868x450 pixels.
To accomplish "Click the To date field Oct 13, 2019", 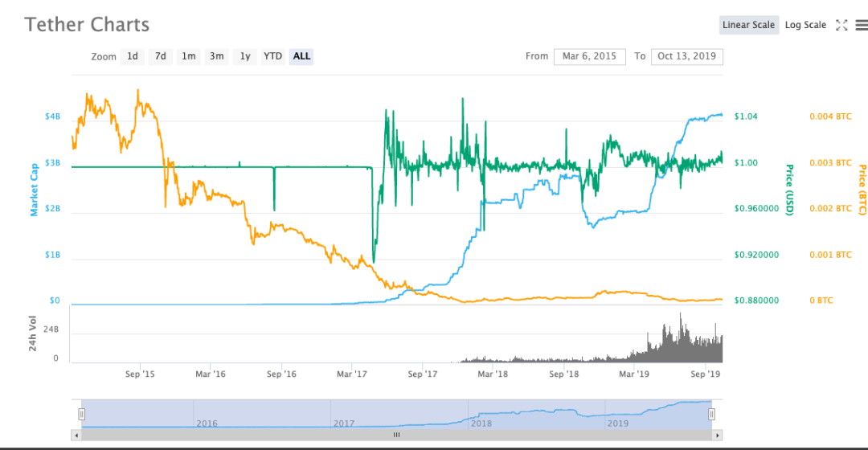I will tap(687, 56).
